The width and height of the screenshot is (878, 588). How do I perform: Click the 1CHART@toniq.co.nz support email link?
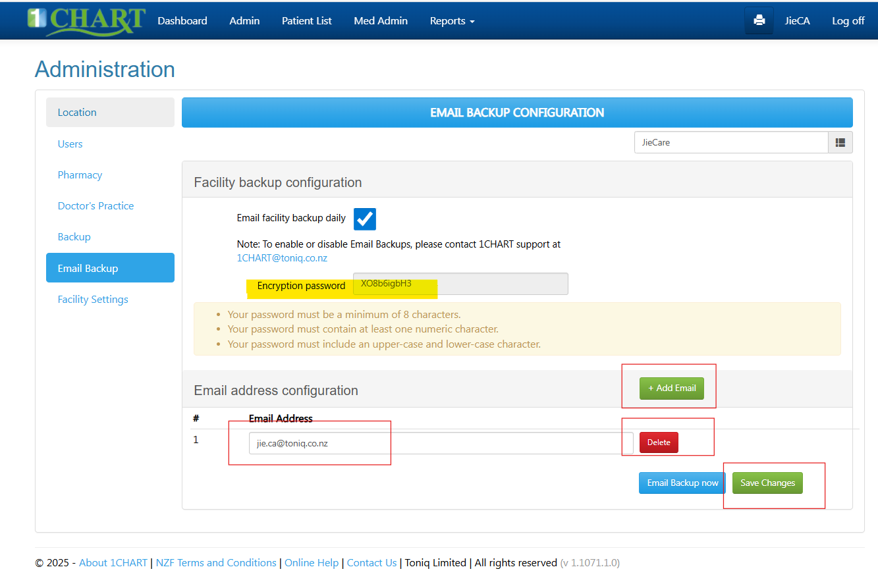[x=282, y=258]
